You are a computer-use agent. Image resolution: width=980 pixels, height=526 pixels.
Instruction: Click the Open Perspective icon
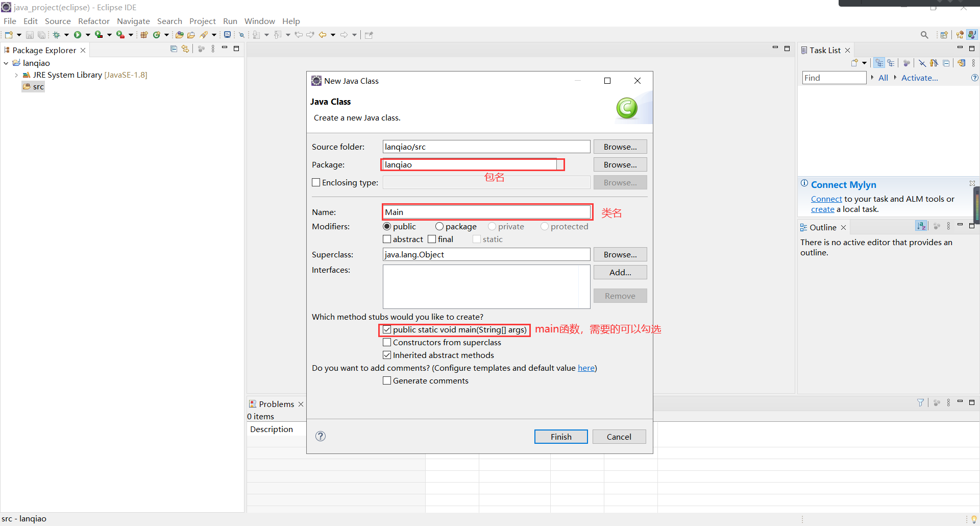(944, 35)
